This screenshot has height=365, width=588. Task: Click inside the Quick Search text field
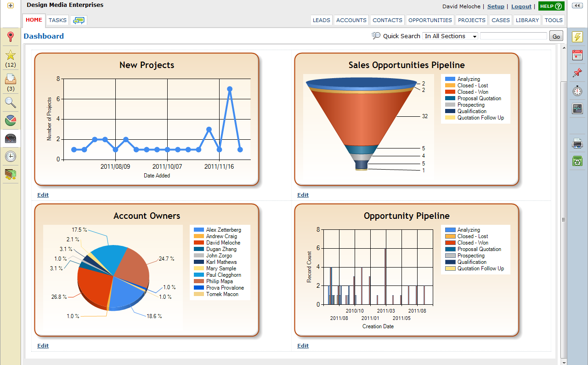pos(514,36)
